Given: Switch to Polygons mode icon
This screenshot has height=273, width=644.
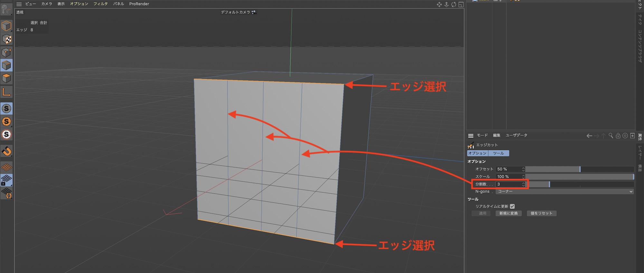Looking at the screenshot, I should pyautogui.click(x=6, y=79).
